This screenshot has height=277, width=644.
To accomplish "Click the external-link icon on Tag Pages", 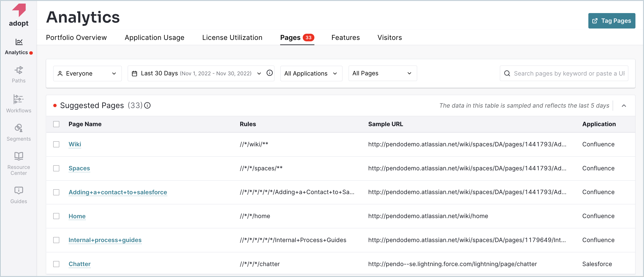I will pos(595,21).
